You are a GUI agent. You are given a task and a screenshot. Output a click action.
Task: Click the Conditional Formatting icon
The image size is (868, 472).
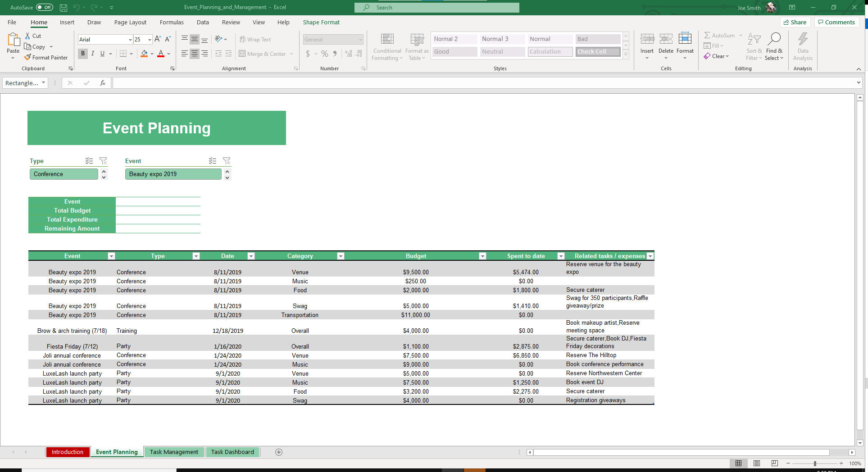tap(387, 40)
